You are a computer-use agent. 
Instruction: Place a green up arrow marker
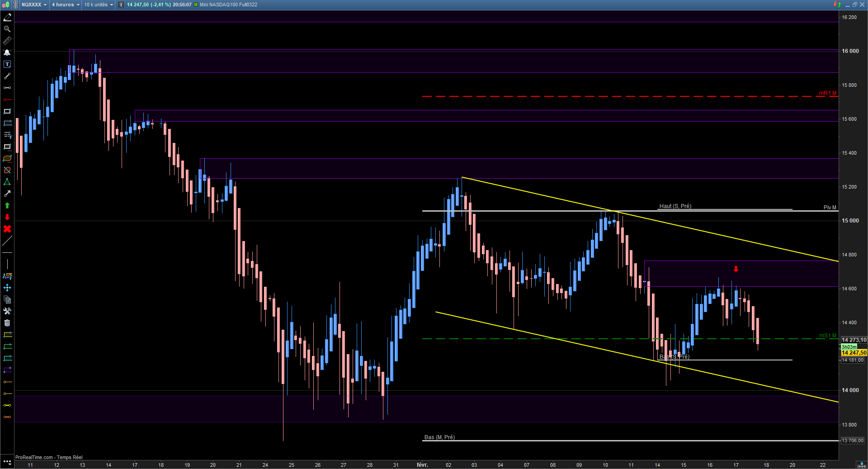point(7,205)
